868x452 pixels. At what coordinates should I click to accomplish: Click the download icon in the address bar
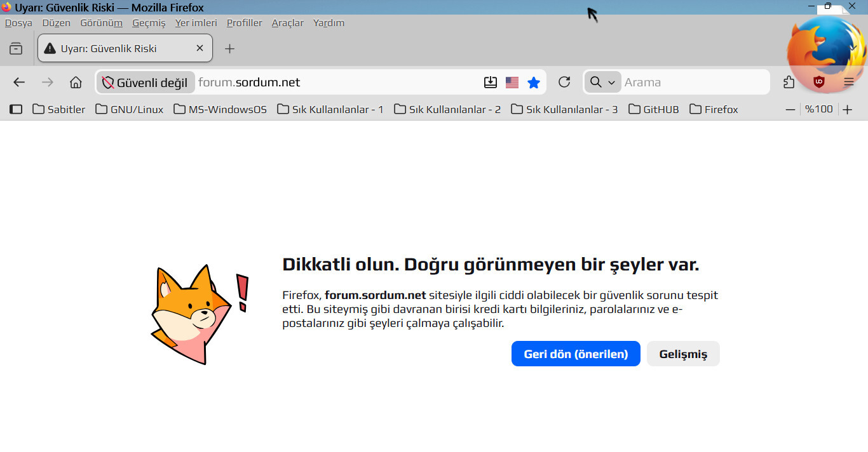point(491,82)
